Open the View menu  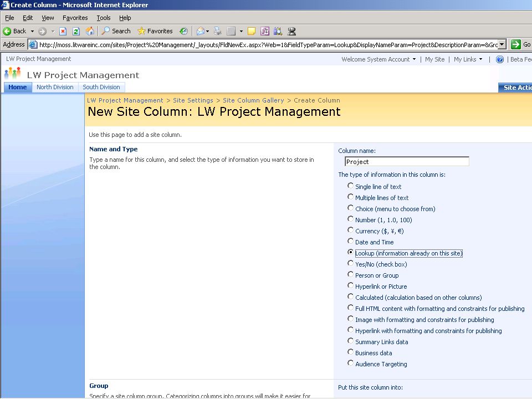coord(48,18)
